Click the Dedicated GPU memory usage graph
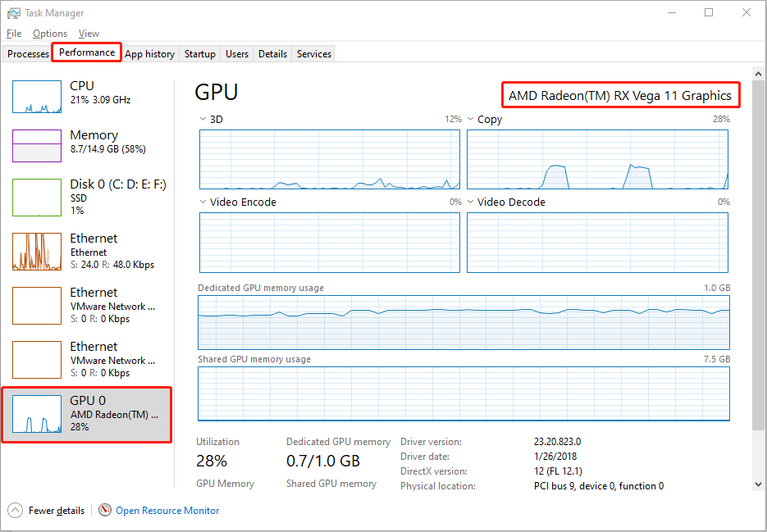This screenshot has height=532, width=767. 463,322
